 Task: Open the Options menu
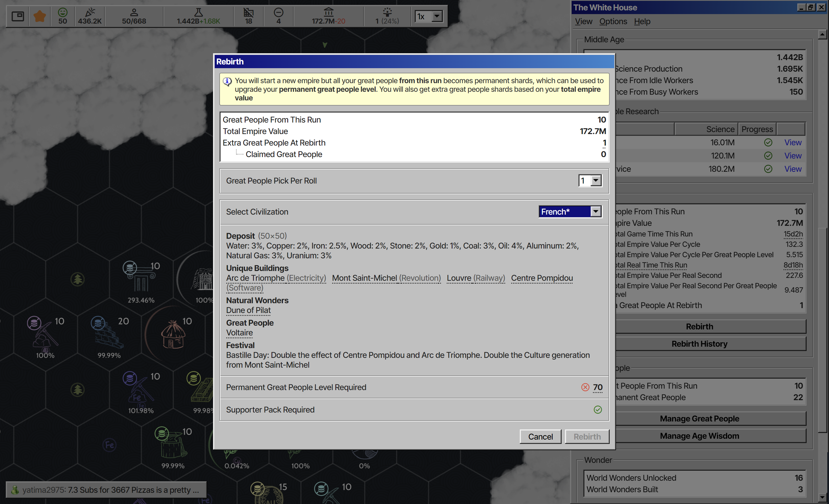pos(613,22)
